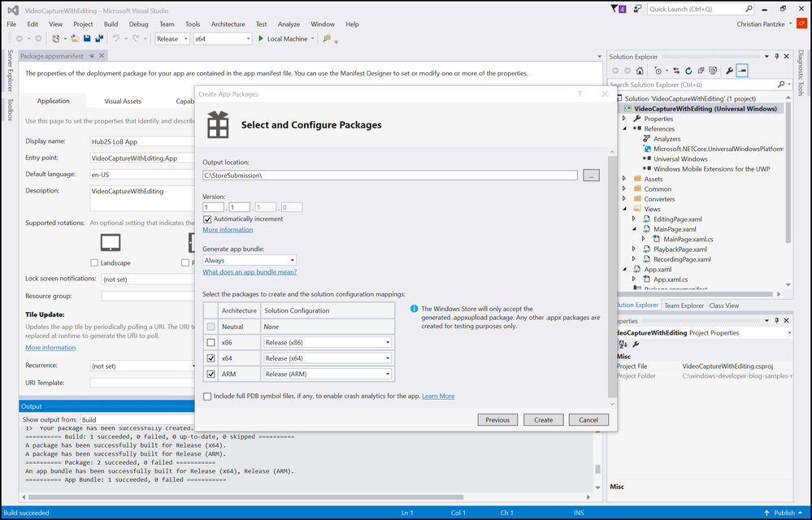812x520 pixels.
Task: Open the Generate app bundle Always dropdown
Action: [x=249, y=260]
